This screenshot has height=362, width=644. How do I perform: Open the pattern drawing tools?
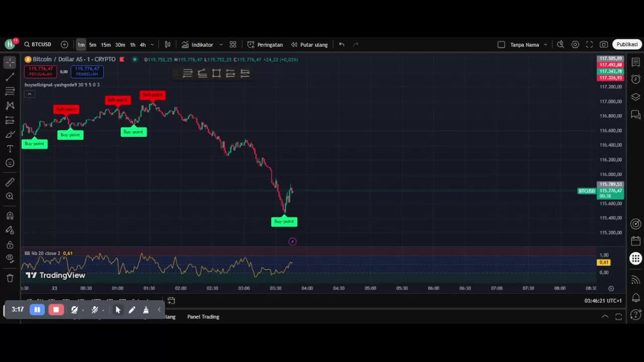click(x=10, y=106)
